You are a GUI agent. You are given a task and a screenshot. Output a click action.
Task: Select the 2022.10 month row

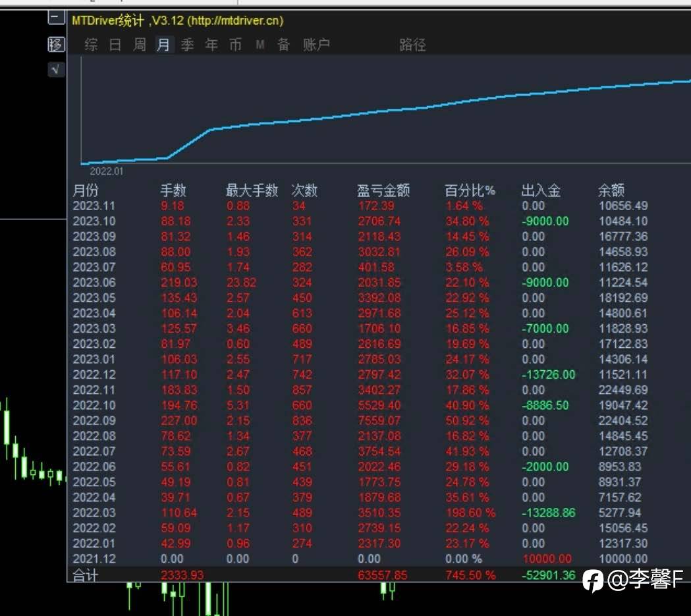pyautogui.click(x=360, y=405)
